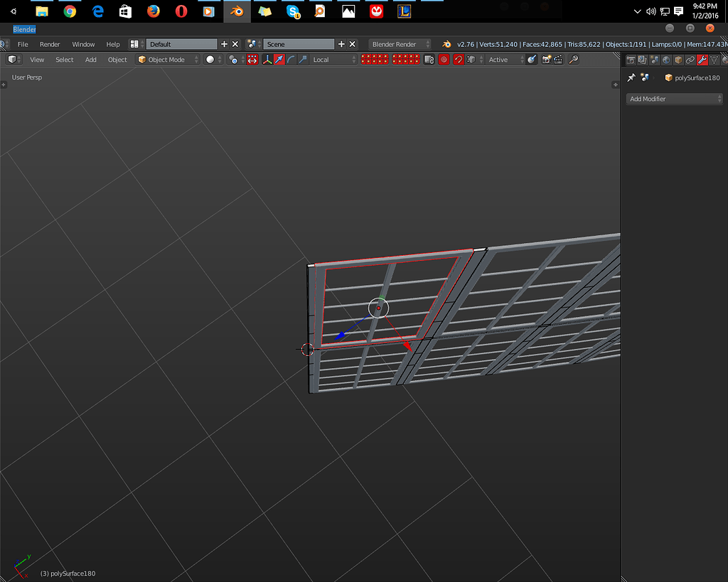Open the Window menu
This screenshot has width=728, height=582.
pos(83,44)
